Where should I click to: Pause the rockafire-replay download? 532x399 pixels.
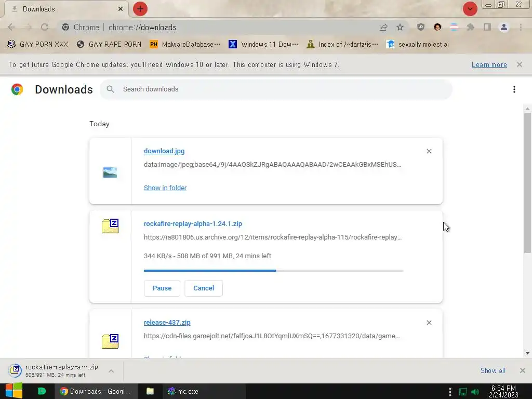162,288
